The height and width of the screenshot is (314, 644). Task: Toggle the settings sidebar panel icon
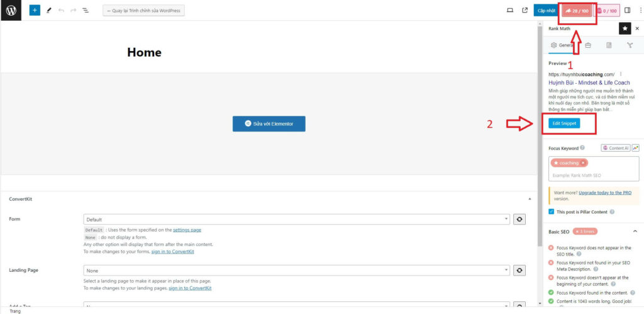[627, 11]
